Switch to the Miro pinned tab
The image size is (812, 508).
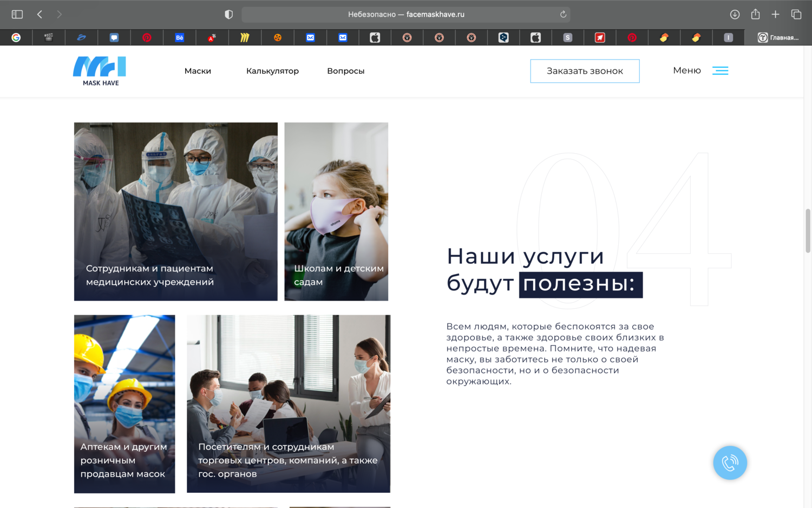[245, 37]
